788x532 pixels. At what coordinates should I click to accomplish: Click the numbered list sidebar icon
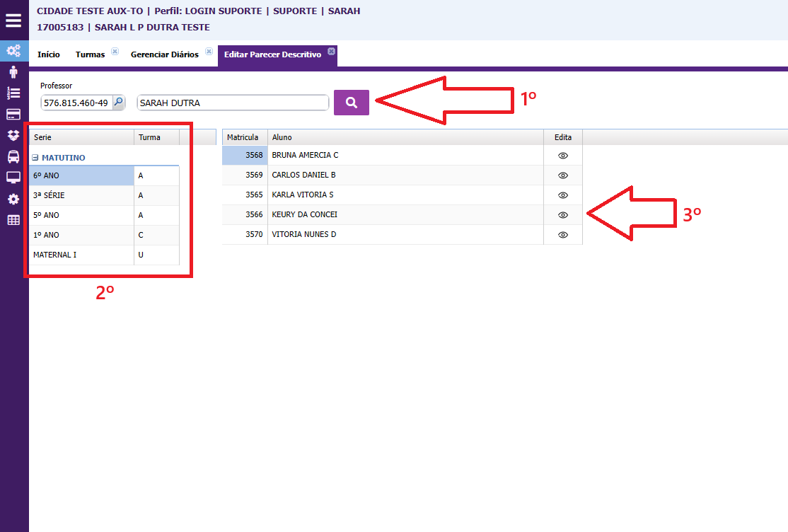coord(13,93)
